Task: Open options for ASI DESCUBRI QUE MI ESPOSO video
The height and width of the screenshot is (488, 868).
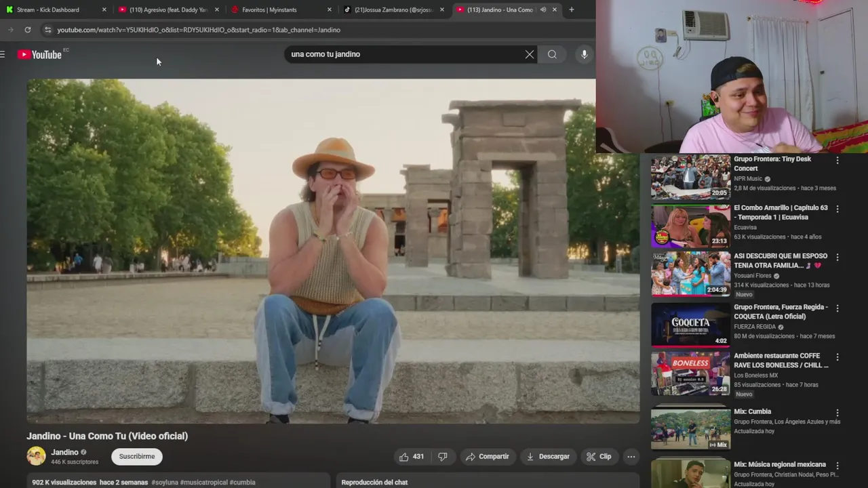Action: click(837, 258)
